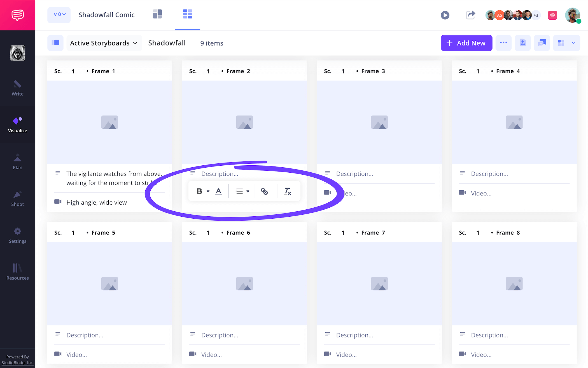The width and height of the screenshot is (588, 368).
Task: Open Settings in the sidebar
Action: point(17,235)
